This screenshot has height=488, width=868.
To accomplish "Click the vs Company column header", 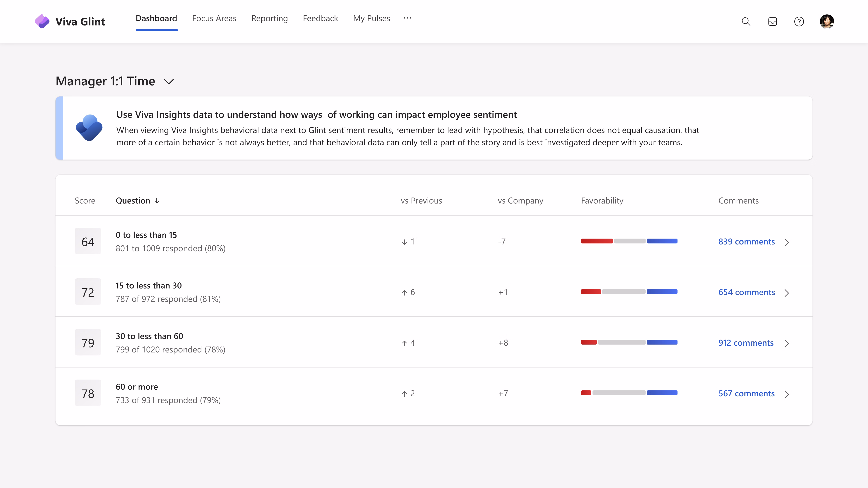I will point(521,201).
